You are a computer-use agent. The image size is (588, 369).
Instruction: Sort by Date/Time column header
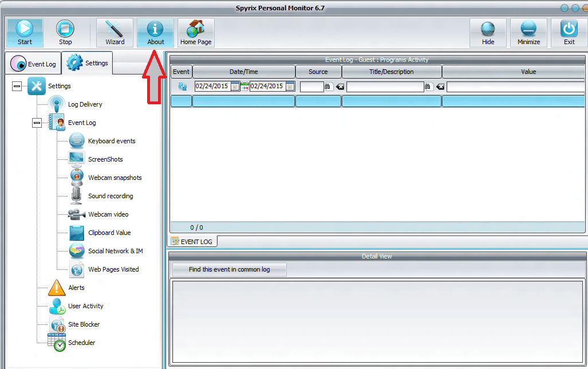tap(244, 72)
